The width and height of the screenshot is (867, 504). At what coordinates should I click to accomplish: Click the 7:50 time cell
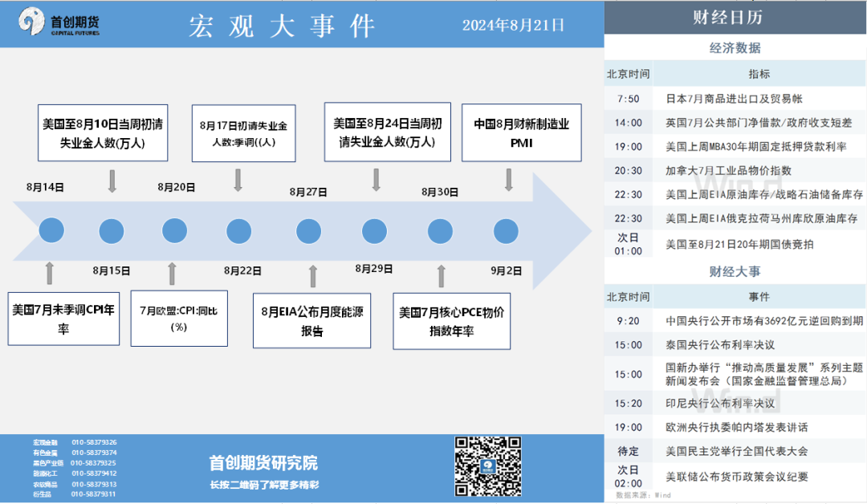[628, 99]
